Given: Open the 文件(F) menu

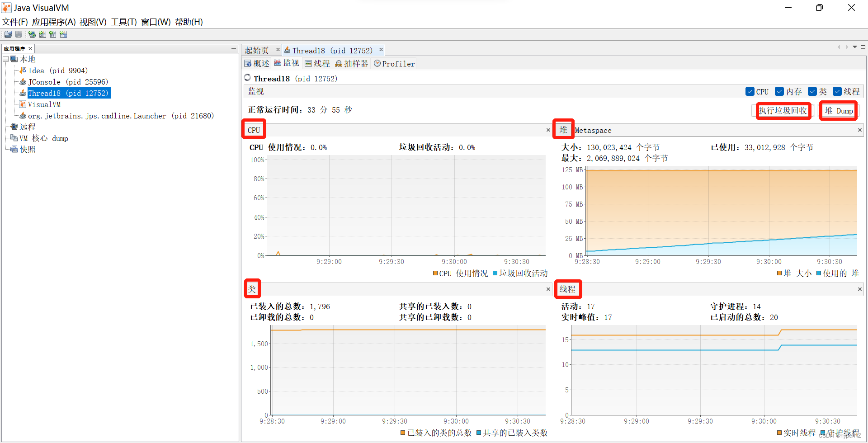Looking at the screenshot, I should 15,22.
